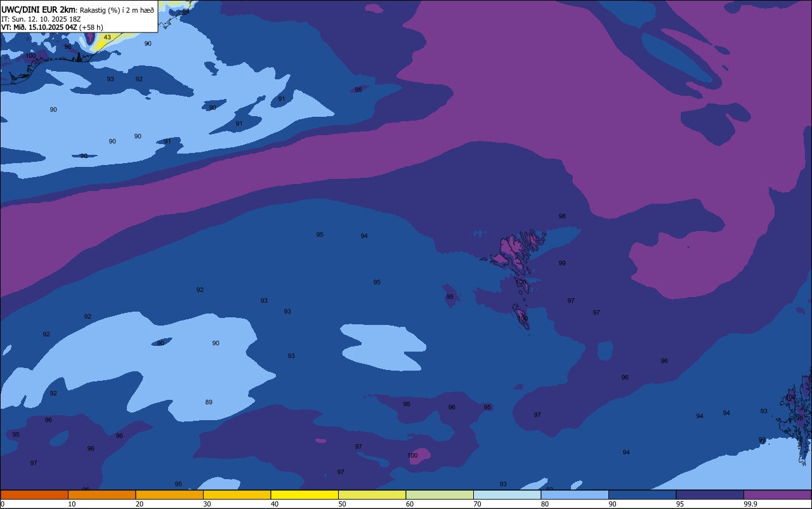Pick the pale green 60–70 legend swatch
Viewport: 812px width, 509px height.
440,494
